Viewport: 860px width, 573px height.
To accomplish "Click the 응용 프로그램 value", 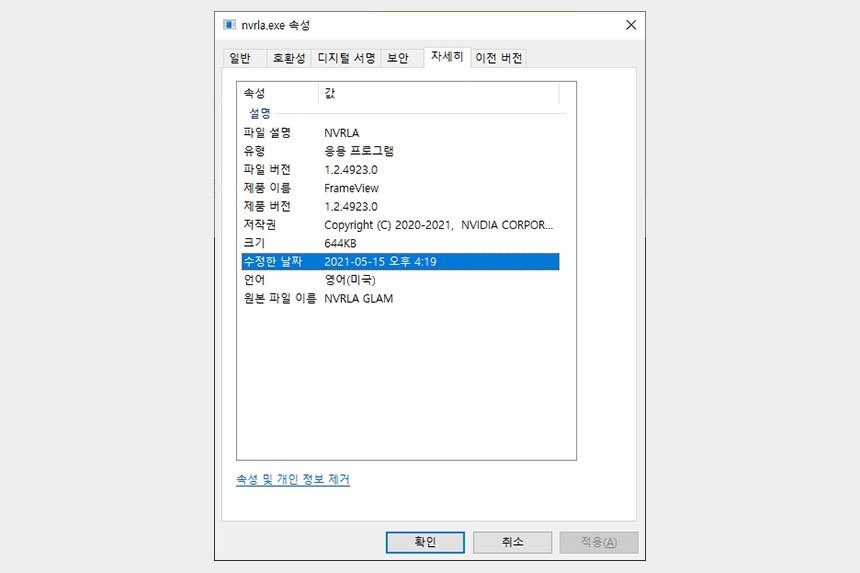I will point(359,151).
